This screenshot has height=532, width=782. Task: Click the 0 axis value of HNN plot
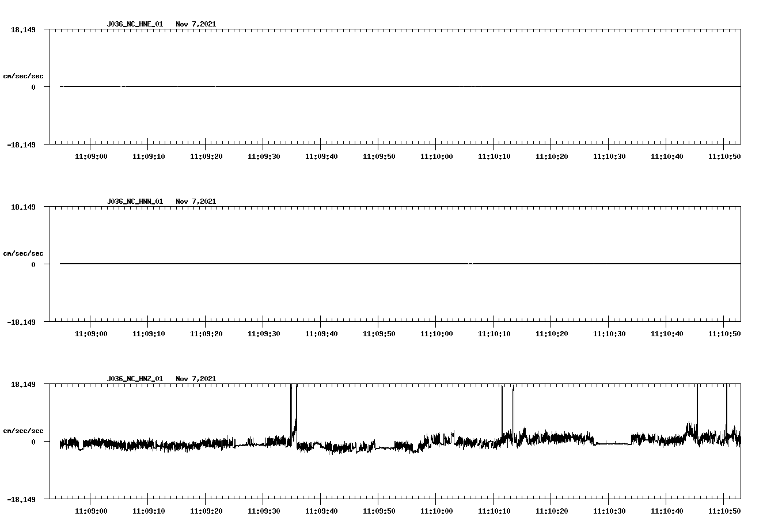coord(33,264)
